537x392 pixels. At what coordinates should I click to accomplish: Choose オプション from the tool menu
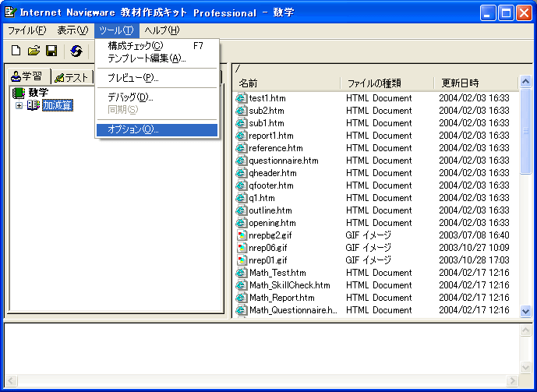132,129
